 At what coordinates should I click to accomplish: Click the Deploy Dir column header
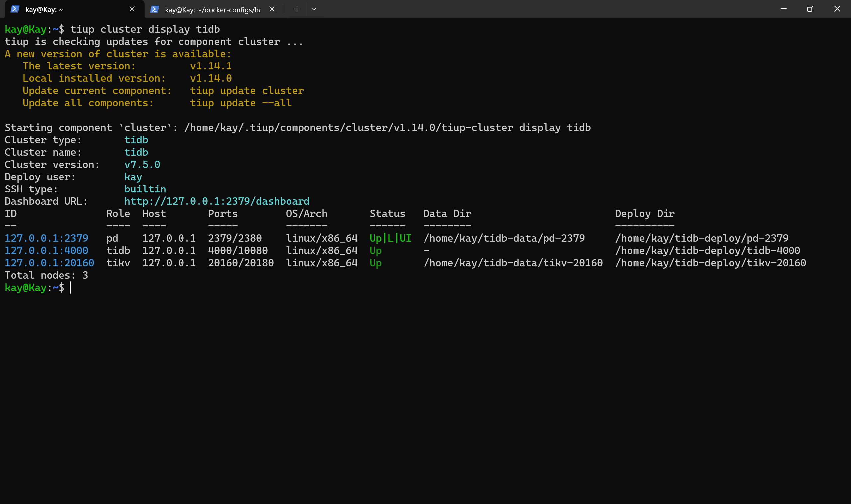click(x=645, y=214)
